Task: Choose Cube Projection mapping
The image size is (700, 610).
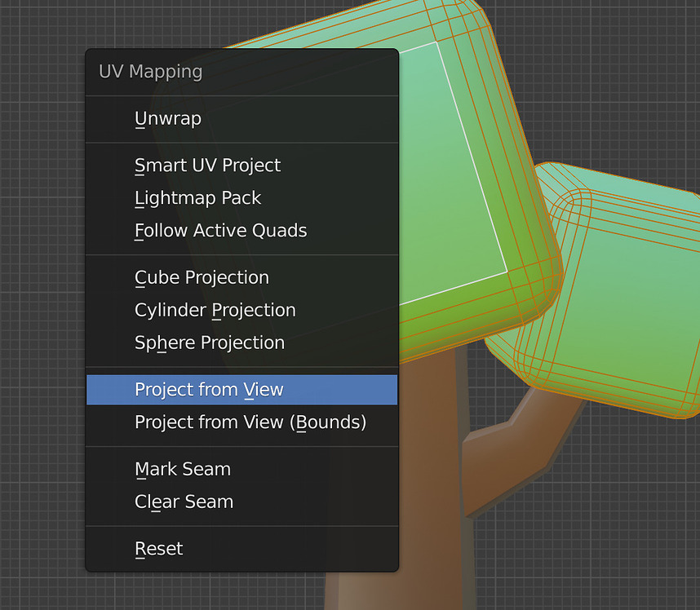Action: tap(202, 277)
